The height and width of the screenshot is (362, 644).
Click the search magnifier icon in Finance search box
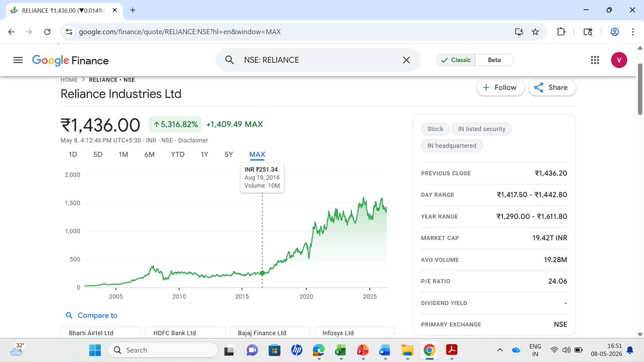[229, 60]
